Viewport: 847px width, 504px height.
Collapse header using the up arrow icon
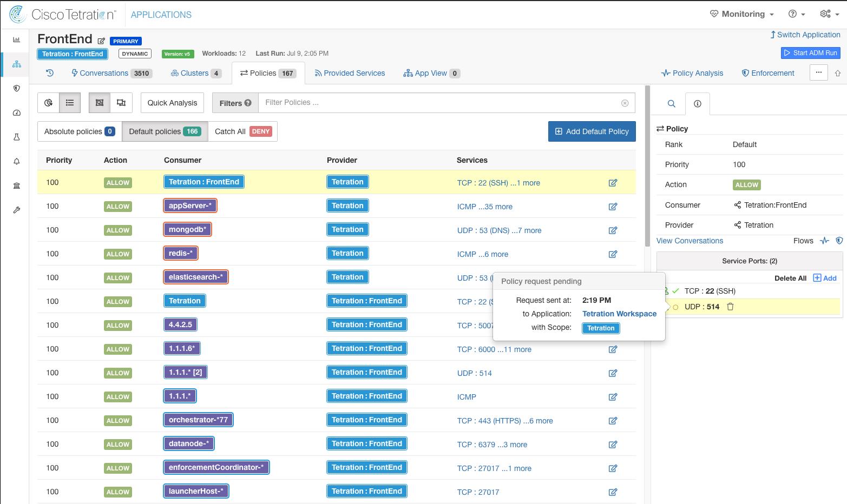838,73
